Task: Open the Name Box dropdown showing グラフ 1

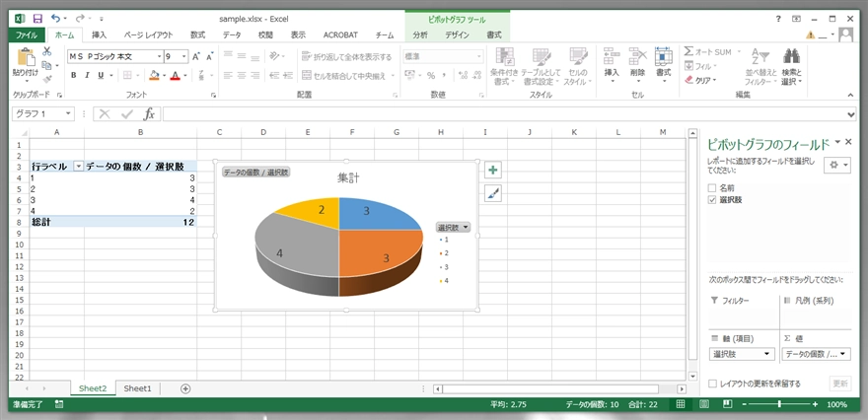Action: [69, 114]
